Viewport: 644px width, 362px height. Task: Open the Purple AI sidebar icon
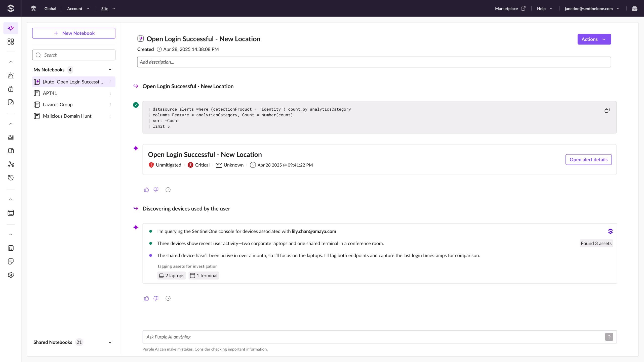pos(11,28)
